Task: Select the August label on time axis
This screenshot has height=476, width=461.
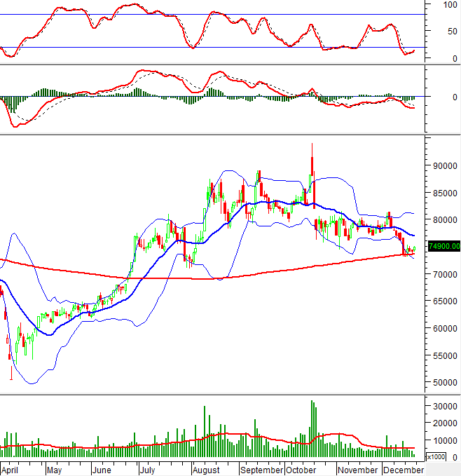Action: (205, 470)
